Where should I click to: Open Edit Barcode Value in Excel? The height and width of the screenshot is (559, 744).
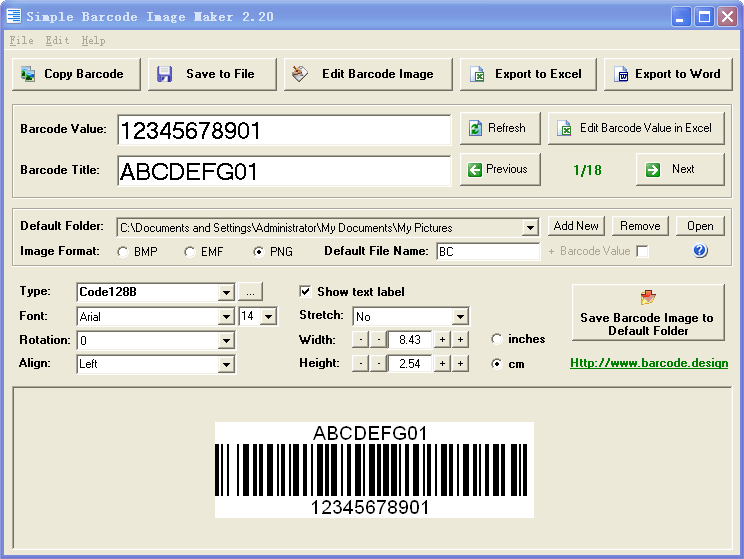click(636, 128)
